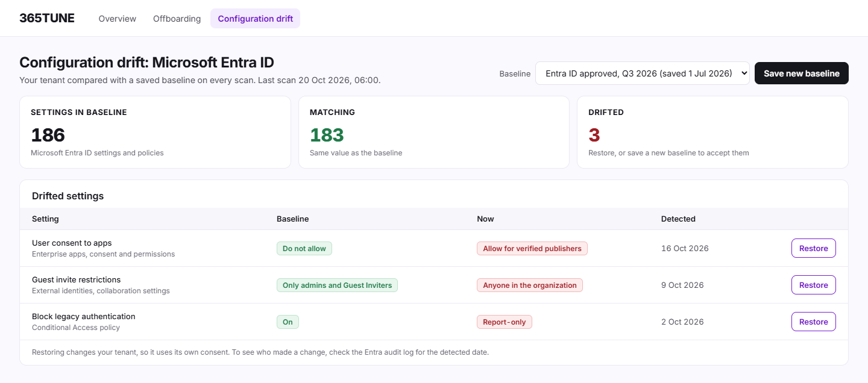Click the last scan description text
The image size is (868, 383).
click(200, 80)
